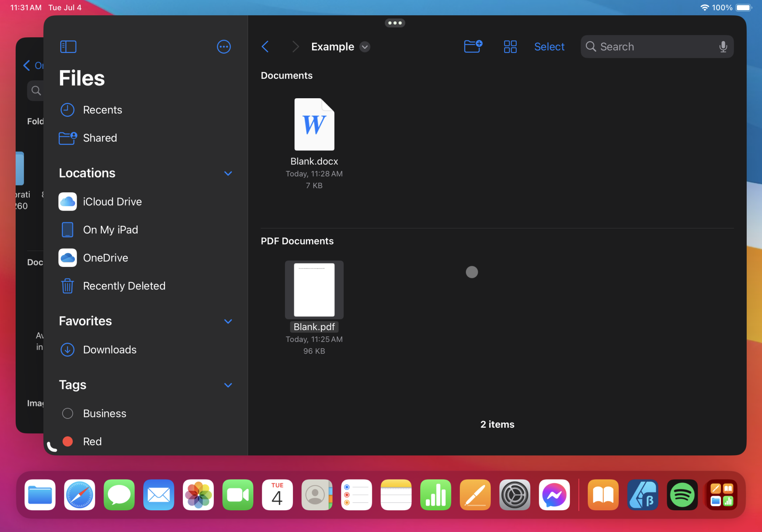
Task: Open Recents in the sidebar
Action: tap(102, 110)
